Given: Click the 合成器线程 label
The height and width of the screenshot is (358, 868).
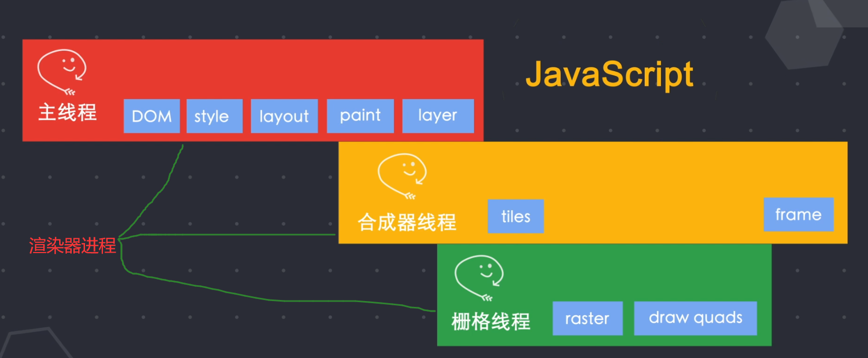Looking at the screenshot, I should (x=407, y=222).
